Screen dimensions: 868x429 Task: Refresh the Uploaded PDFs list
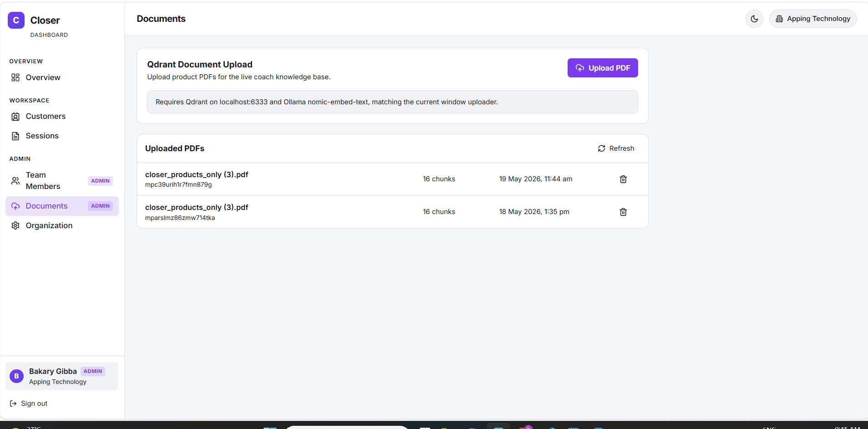[616, 148]
